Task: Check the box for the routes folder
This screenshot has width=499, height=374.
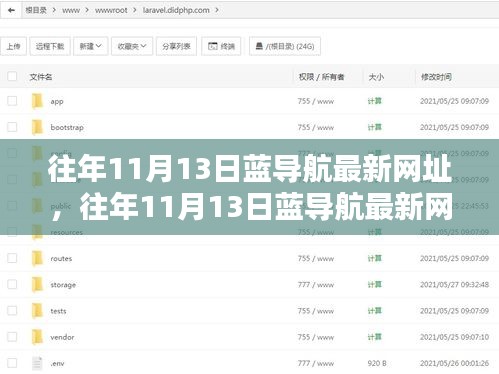Action: pyautogui.click(x=12, y=258)
